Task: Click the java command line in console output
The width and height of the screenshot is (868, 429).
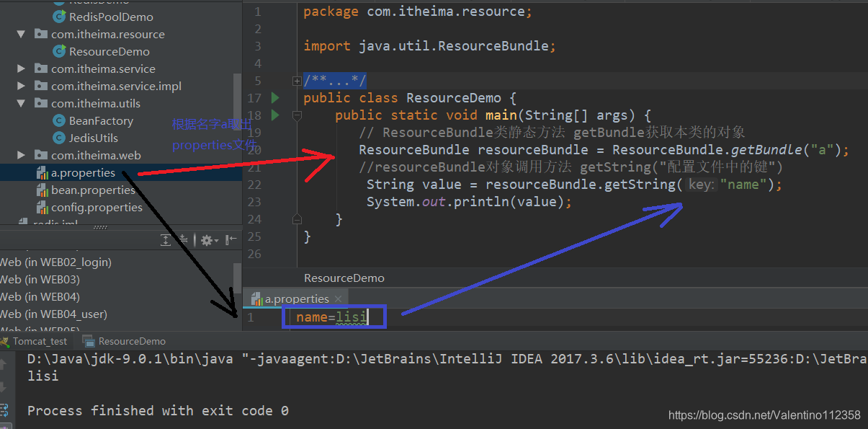Action: (447, 358)
